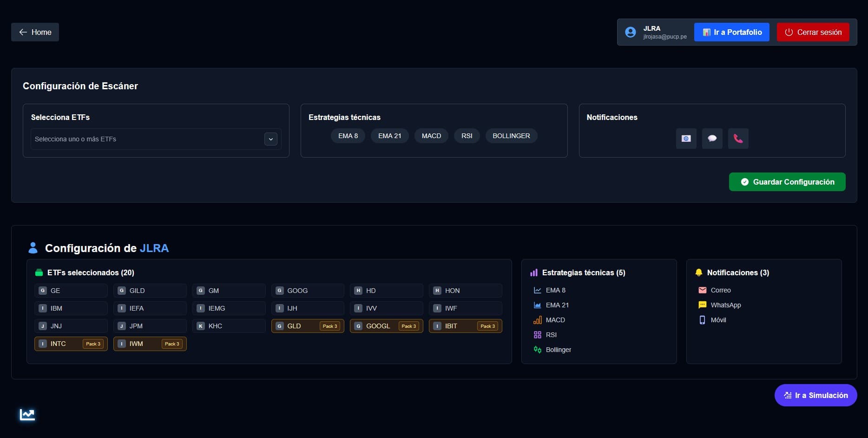Enable the BOLLINGER strategy pill
868x438 pixels.
[511, 136]
